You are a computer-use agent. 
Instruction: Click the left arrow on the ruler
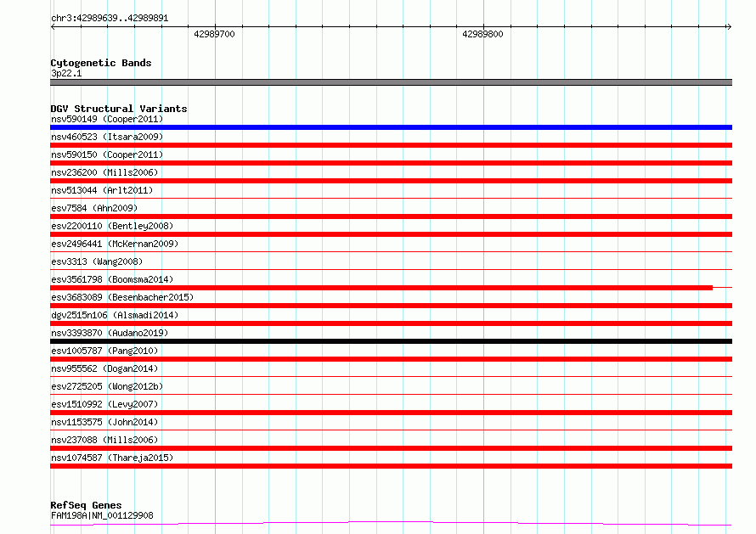coord(53,27)
